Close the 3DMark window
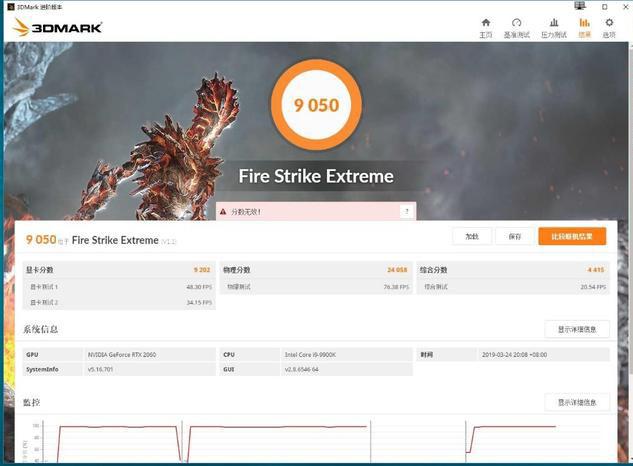Image resolution: width=633 pixels, height=466 pixels. [x=625, y=7]
